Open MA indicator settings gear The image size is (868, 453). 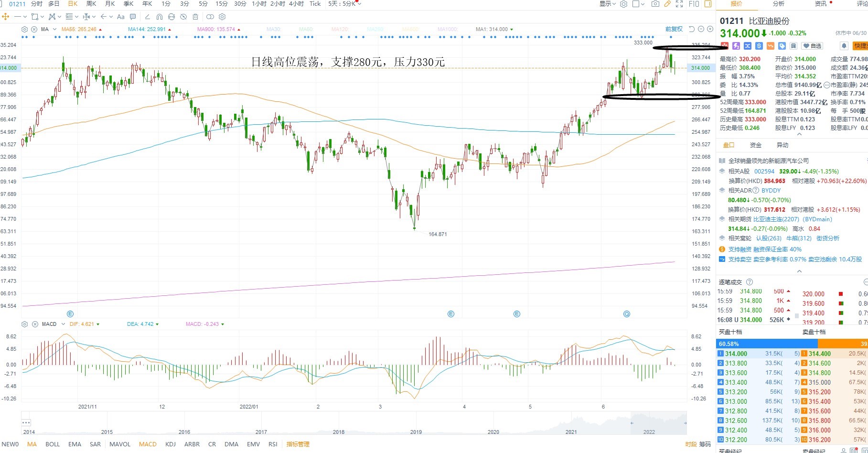[25, 29]
